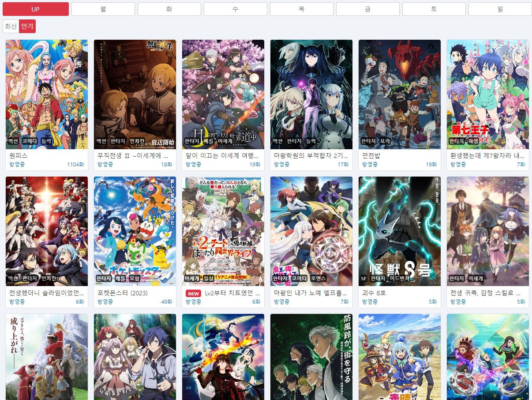The image size is (532, 400).
Task: Open the 목 (Thursday) tab
Action: pyautogui.click(x=302, y=9)
